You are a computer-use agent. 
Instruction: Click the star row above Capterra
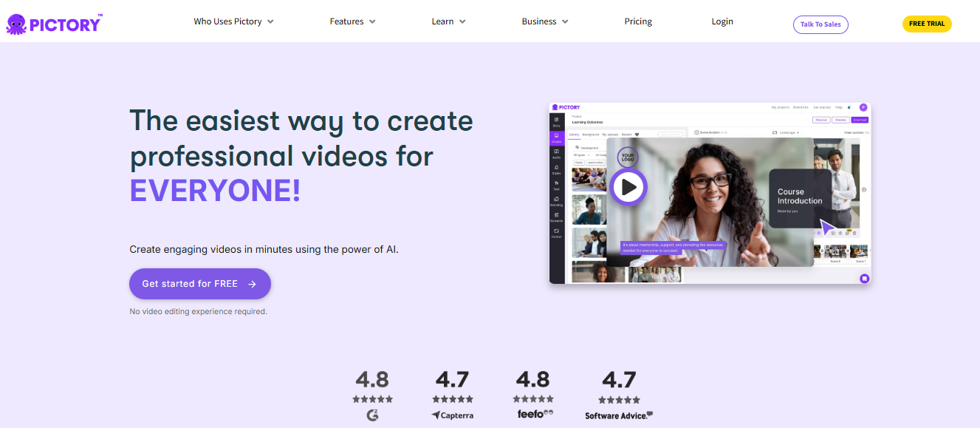click(452, 399)
